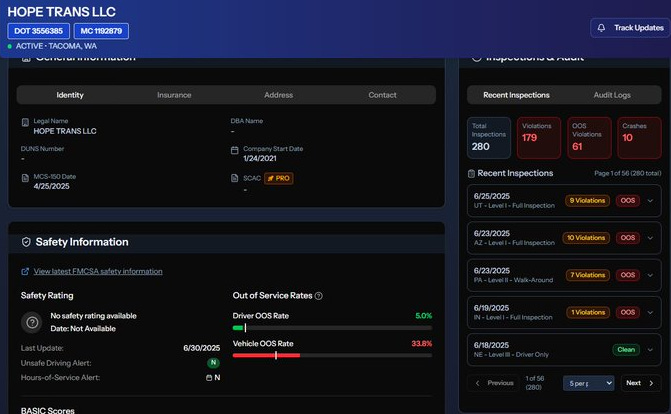
Task: Expand the 6/19/2025 IN inspection row
Action: pos(564,313)
